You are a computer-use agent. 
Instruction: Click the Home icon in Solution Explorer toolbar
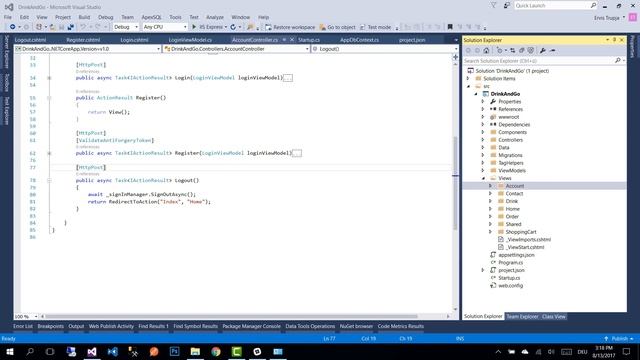[486, 51]
